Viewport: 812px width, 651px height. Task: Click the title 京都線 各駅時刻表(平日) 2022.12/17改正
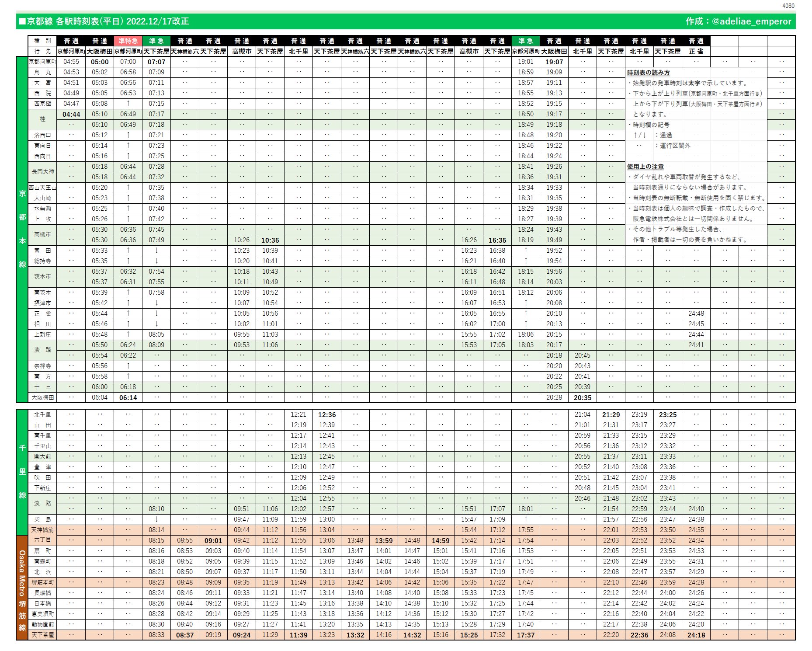click(108, 21)
